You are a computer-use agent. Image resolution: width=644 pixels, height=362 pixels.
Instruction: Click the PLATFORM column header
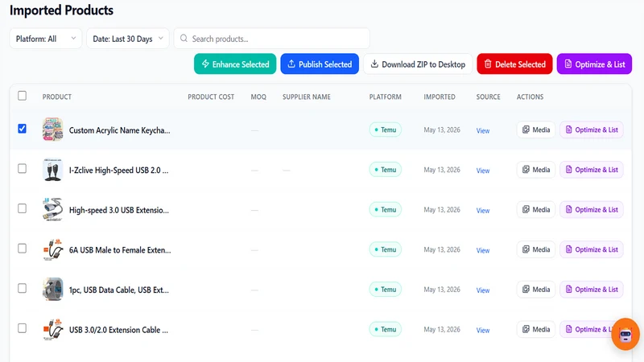pyautogui.click(x=386, y=97)
